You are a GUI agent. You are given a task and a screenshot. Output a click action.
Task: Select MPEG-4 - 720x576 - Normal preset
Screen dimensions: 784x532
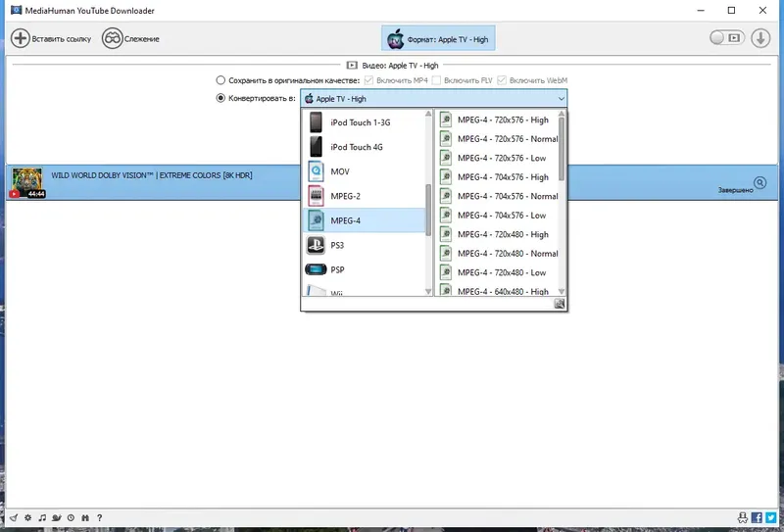(498, 139)
